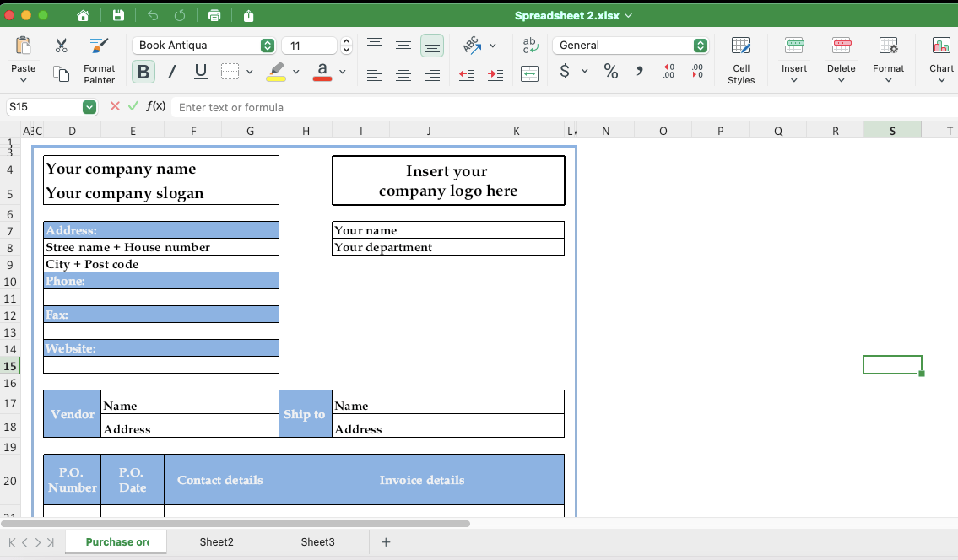Open the Book Antiqua font dropdown
958x560 pixels.
(267, 46)
